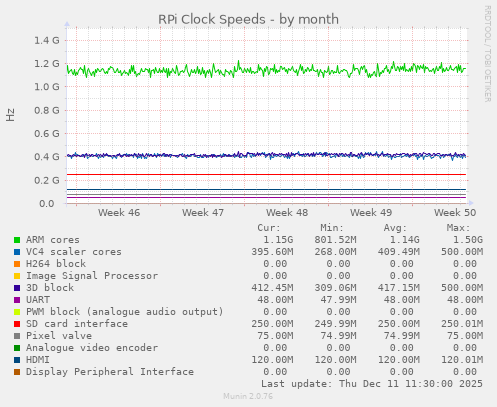Viewport: 497px width, 407px height.
Task: Click 'PWM block (analogue audio output)' label
Action: pos(125,312)
